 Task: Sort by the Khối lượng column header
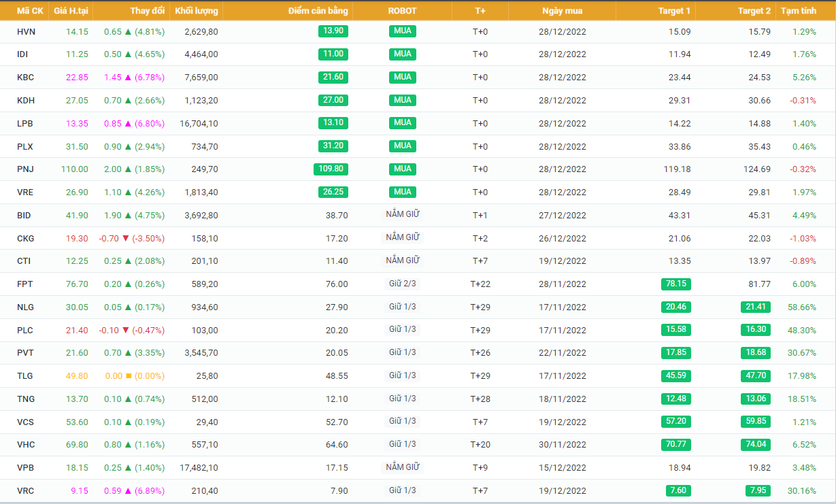point(196,11)
